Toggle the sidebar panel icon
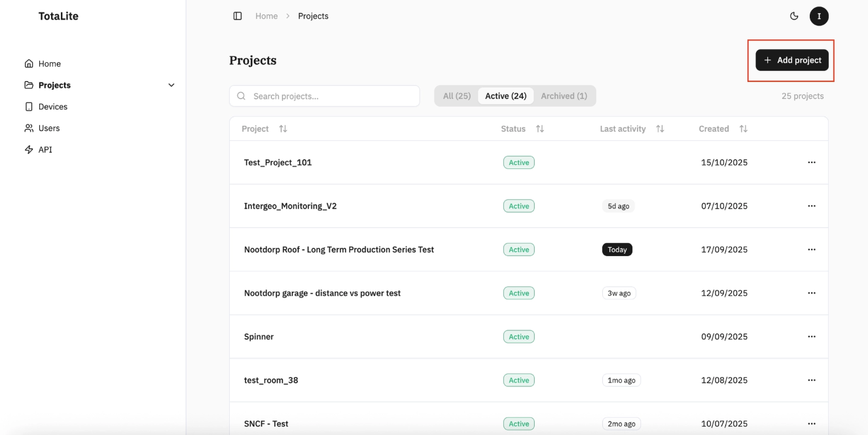868x435 pixels. pos(238,16)
